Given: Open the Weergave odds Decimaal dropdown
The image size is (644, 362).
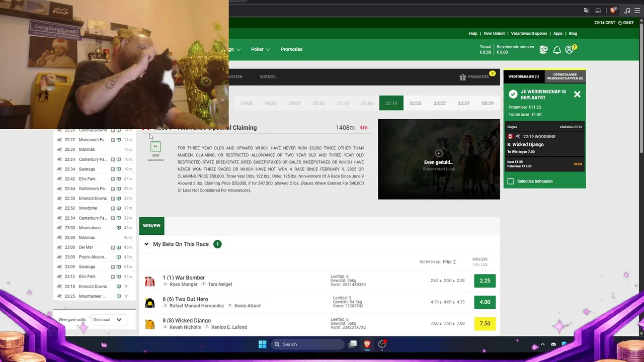Looking at the screenshot, I should (x=108, y=320).
